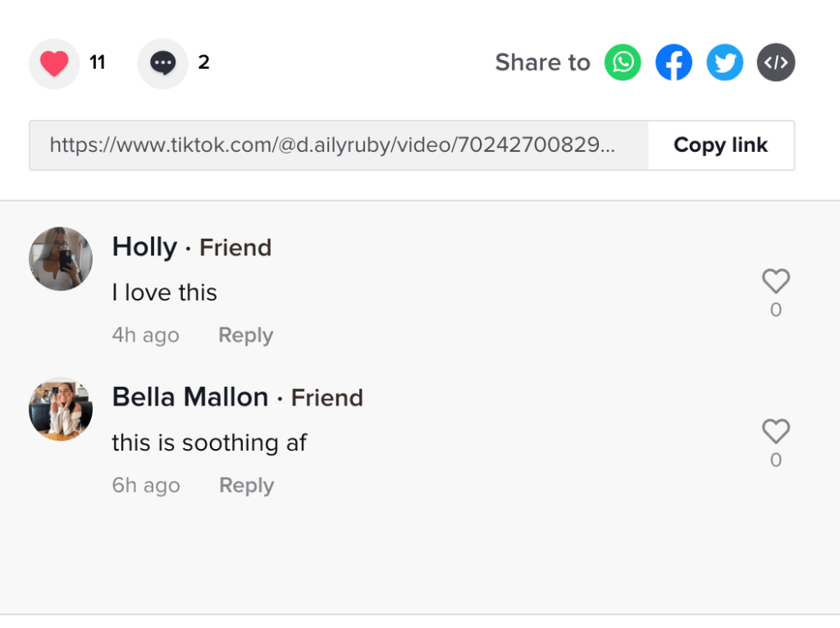The height and width of the screenshot is (628, 840).
Task: Reply to Bella Mallon's comment
Action: tap(246, 485)
